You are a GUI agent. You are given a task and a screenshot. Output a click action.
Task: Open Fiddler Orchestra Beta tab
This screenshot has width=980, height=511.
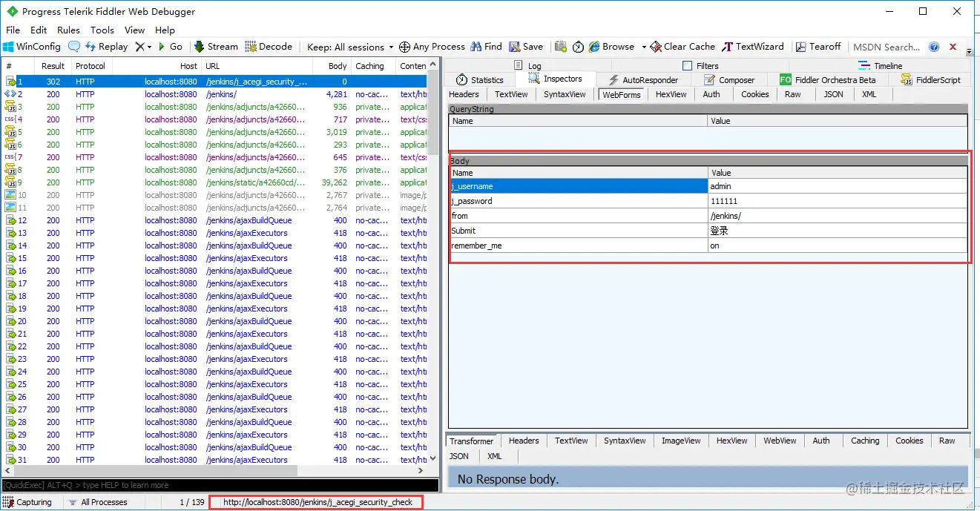pos(827,79)
